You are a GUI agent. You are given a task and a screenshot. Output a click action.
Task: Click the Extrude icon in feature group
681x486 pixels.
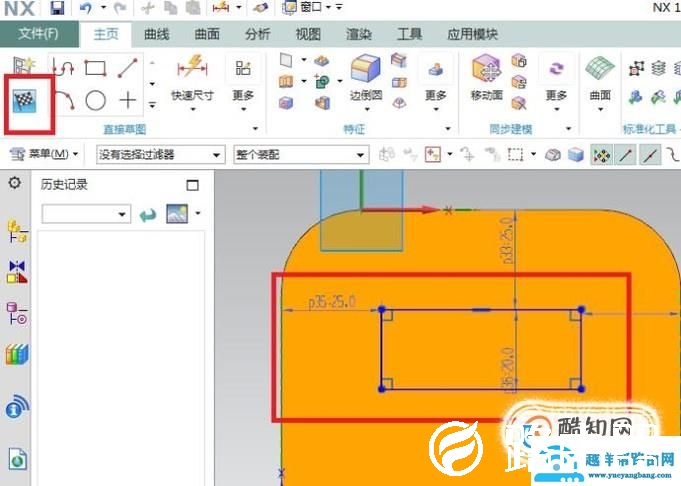point(286,81)
